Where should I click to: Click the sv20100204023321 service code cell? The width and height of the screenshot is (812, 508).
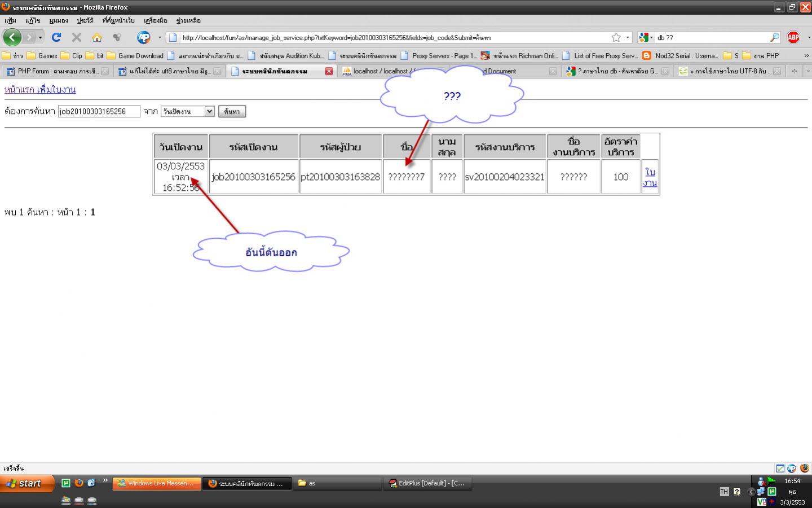[x=505, y=177]
